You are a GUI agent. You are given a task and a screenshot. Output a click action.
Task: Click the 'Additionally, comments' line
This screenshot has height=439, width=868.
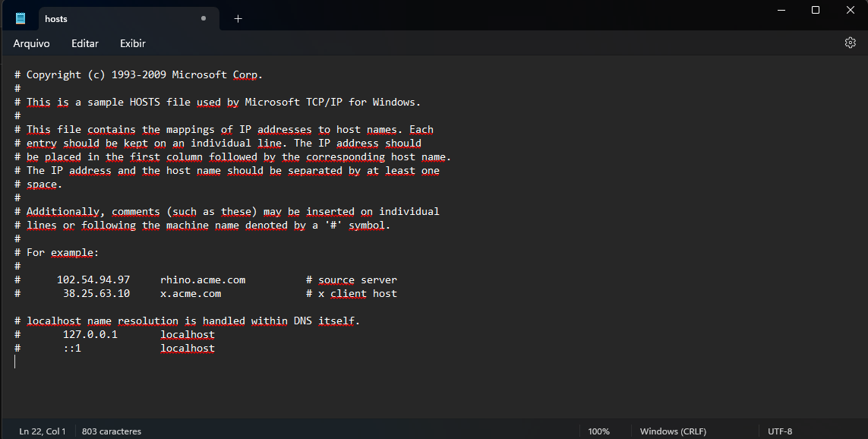(x=227, y=211)
